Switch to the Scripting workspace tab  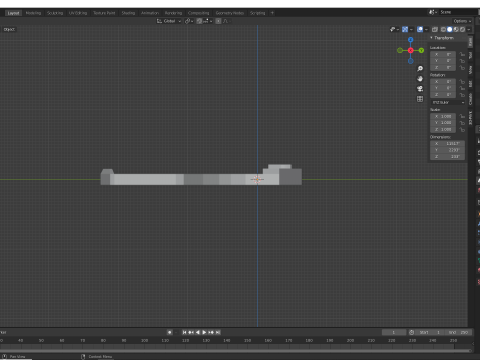258,13
